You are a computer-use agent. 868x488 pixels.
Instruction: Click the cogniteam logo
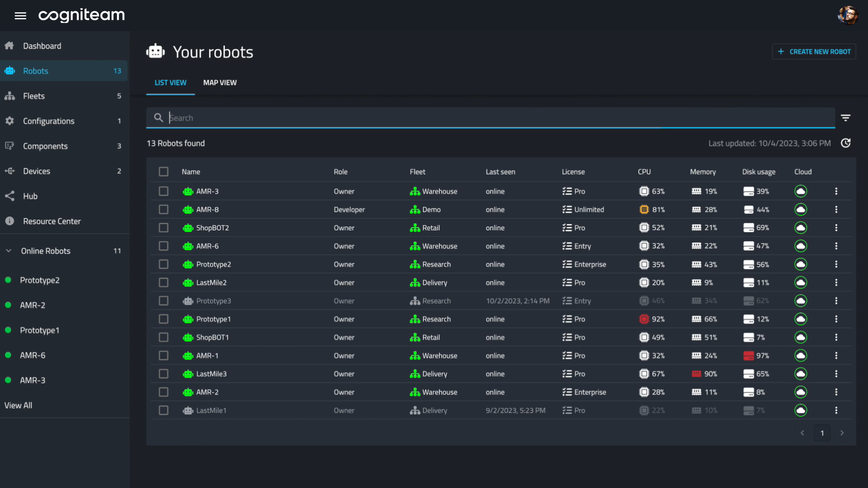[x=82, y=16]
